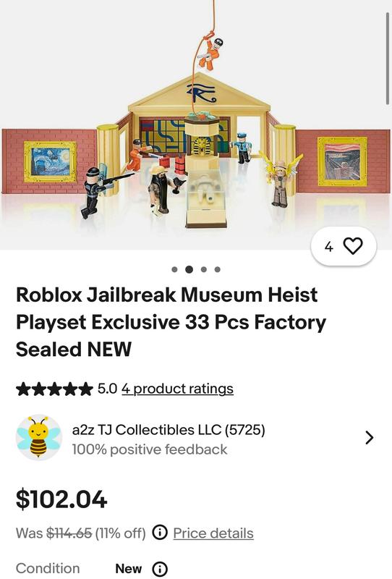Click the five-star rating icons
The height and width of the screenshot is (579, 392).
click(54, 389)
